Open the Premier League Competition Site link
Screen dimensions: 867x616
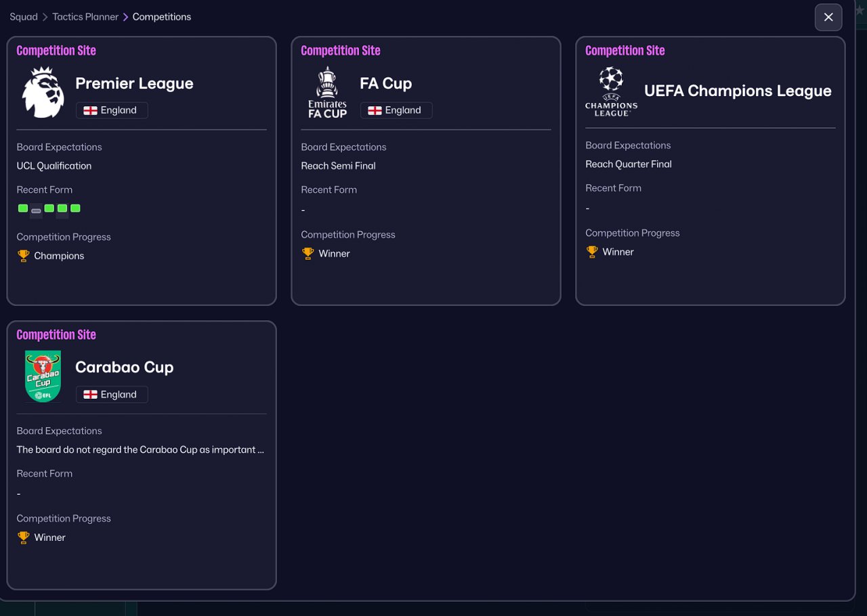[x=56, y=51]
